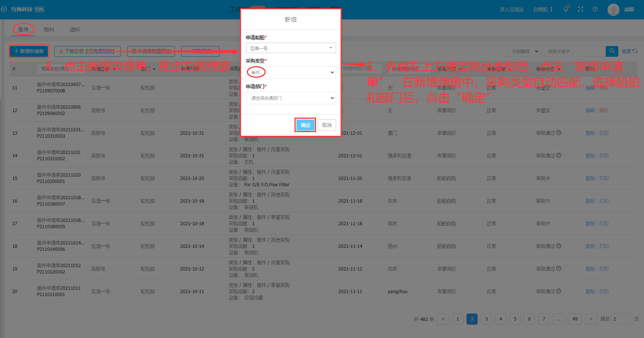Click the yangzhou port cell

(397, 291)
